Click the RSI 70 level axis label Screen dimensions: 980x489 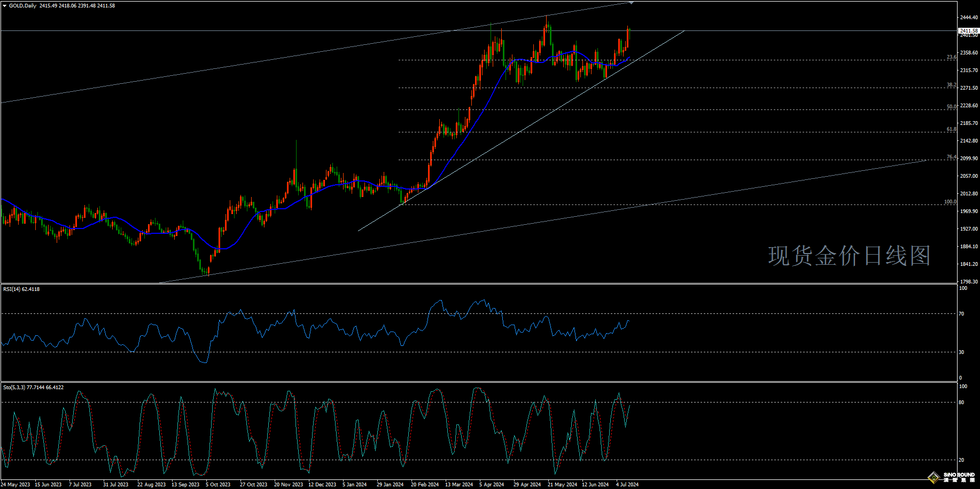(962, 314)
